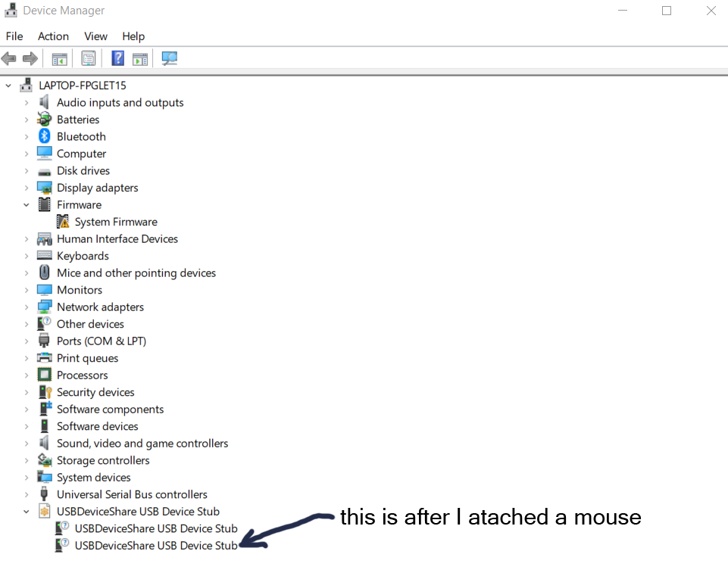Collapse the USBDeviceShare USB Device Stub category
Screen dimensions: 728x576
pyautogui.click(x=27, y=512)
